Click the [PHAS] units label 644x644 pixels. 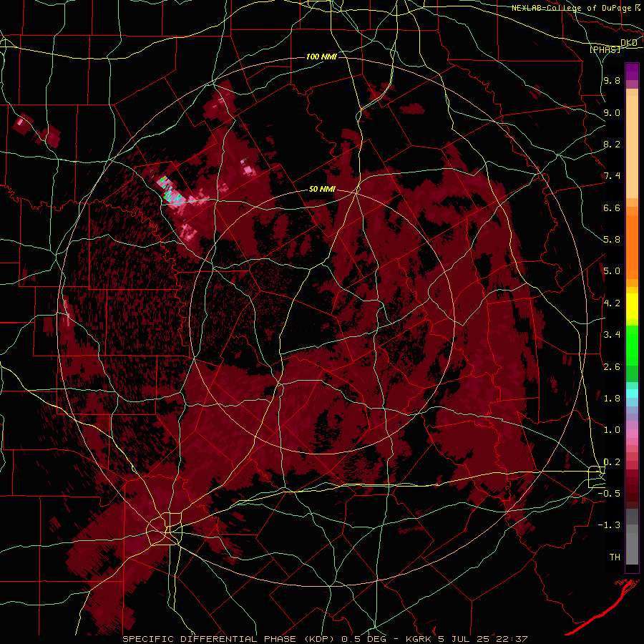tap(605, 49)
